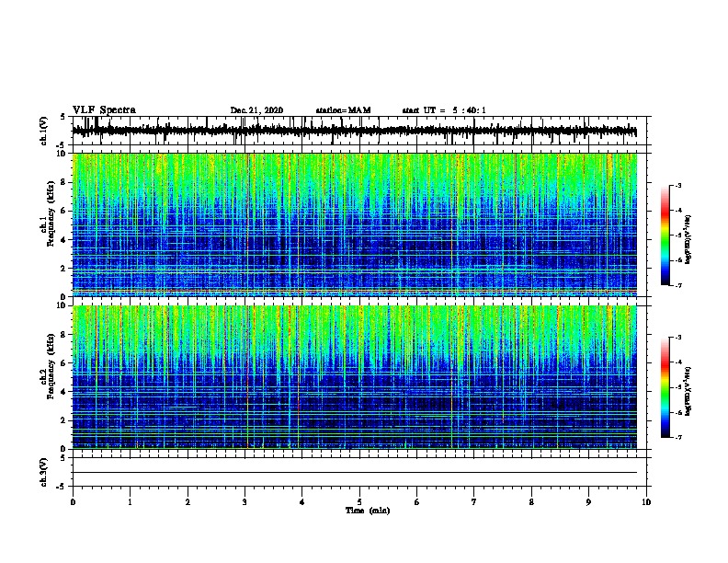Click the time axis tick label "3"

(245, 502)
